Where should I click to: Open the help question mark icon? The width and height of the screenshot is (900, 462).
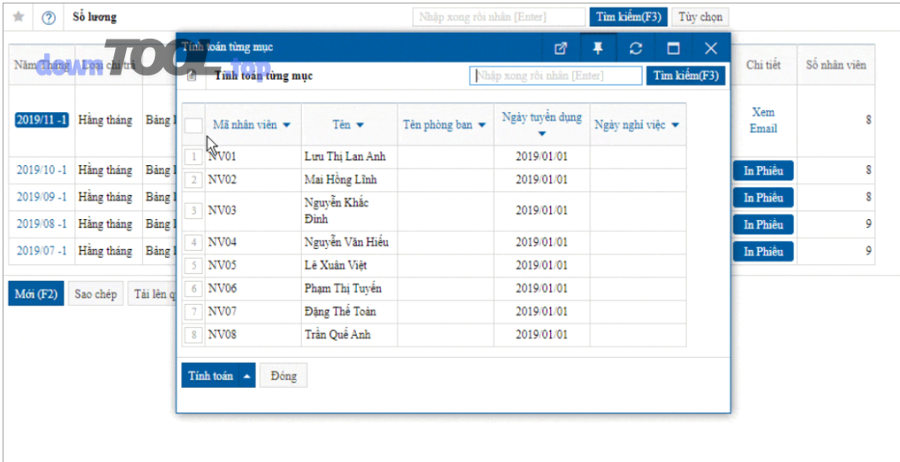click(48, 17)
